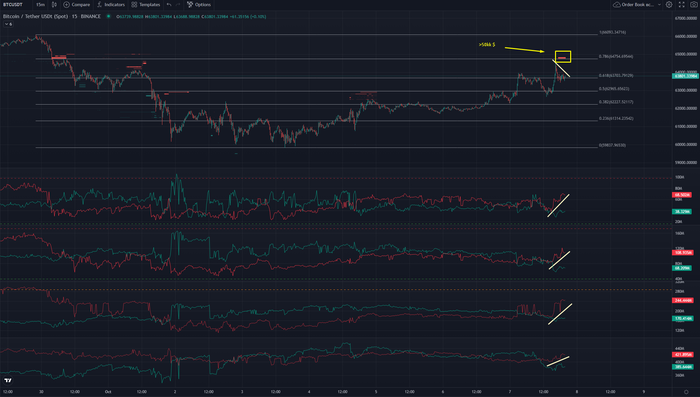Open the Templates menu
The image size is (700, 397).
pos(146,4)
